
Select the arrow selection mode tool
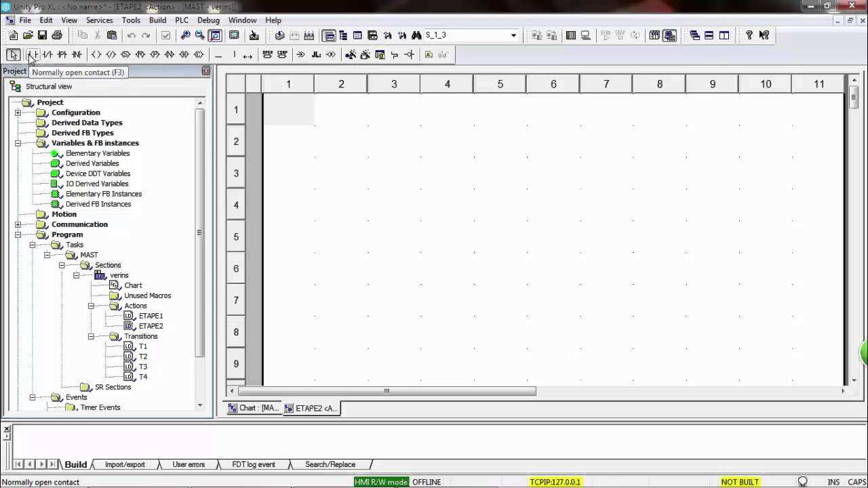click(13, 55)
